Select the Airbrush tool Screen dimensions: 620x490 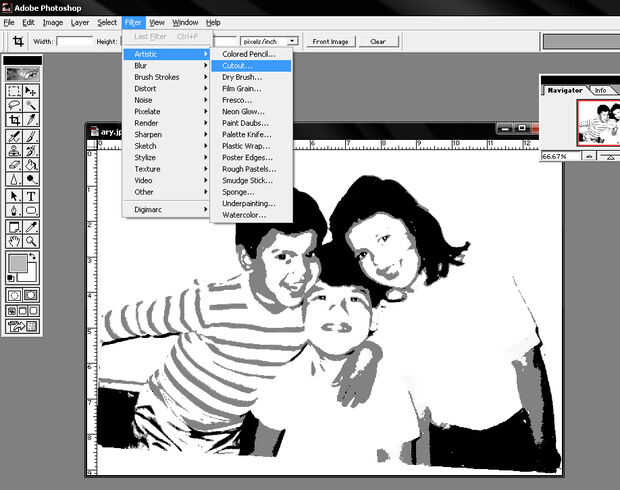tap(14, 137)
